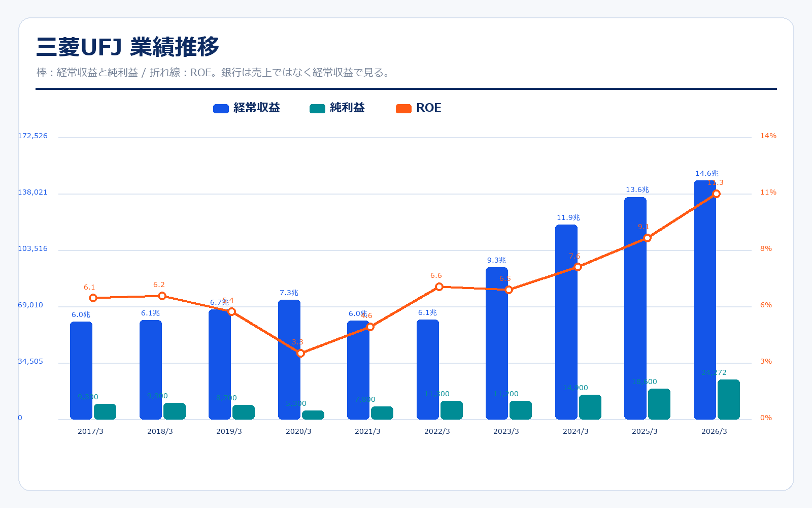Select the 2025/3 teal net profit bar
The width and height of the screenshot is (812, 508).
pos(659,404)
